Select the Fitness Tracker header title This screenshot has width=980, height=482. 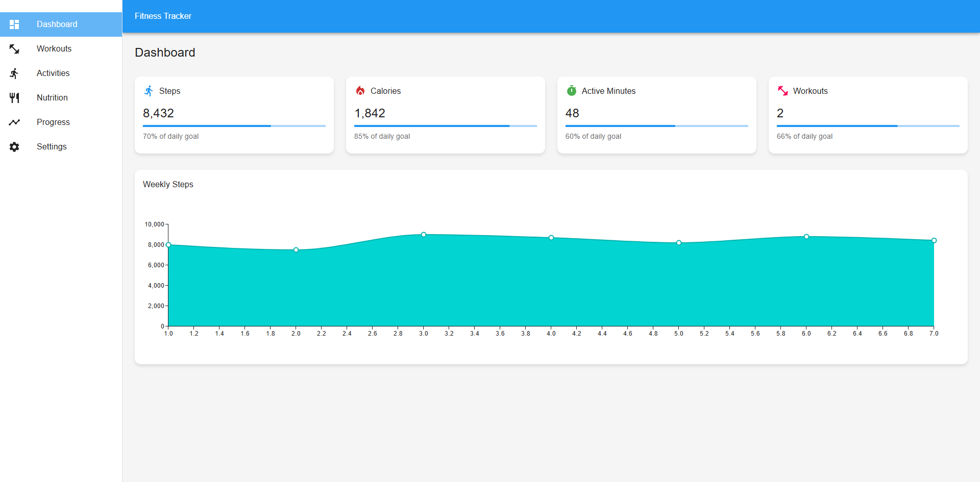pyautogui.click(x=163, y=16)
